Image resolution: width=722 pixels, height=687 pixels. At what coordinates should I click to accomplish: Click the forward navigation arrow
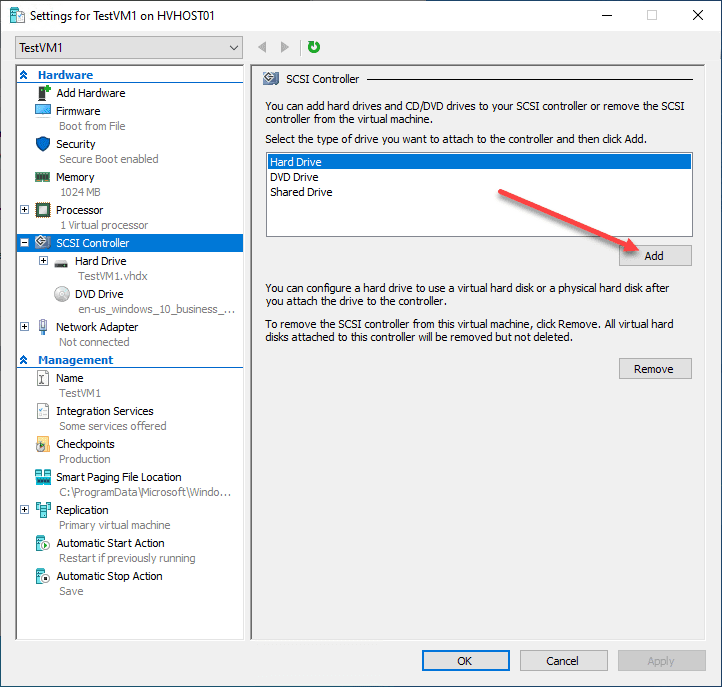(x=285, y=47)
